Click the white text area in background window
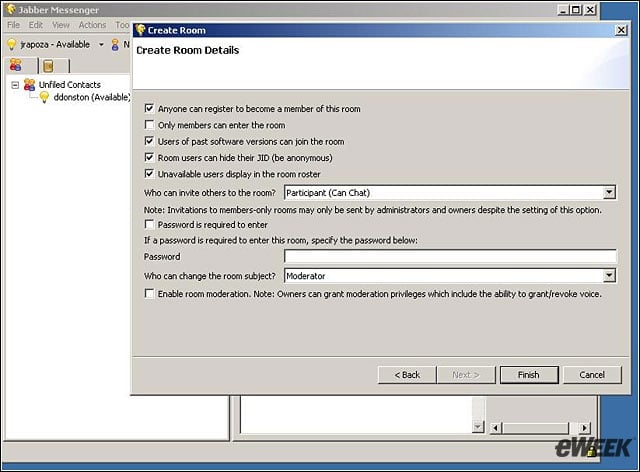This screenshot has height=472, width=640. [356, 414]
